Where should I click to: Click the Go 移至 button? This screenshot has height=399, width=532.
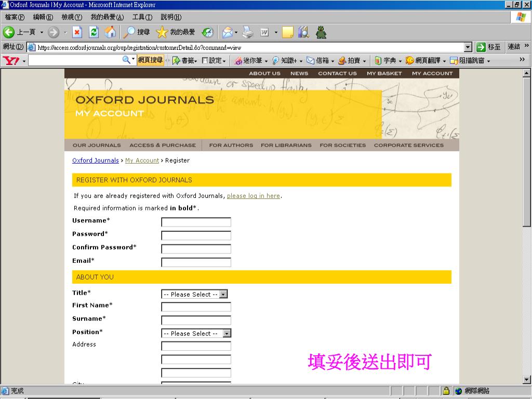point(488,47)
